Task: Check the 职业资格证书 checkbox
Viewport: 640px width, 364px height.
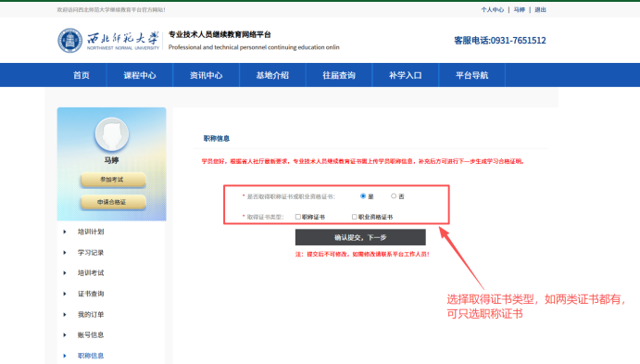Action: [355, 217]
